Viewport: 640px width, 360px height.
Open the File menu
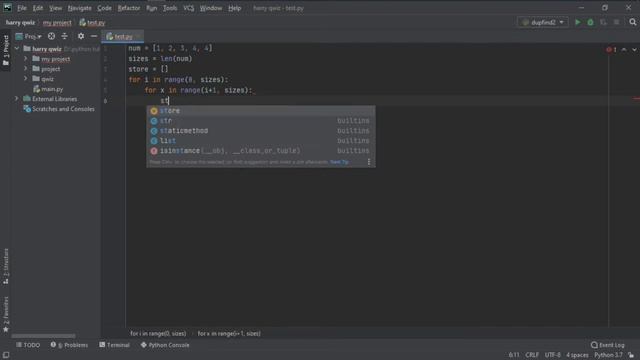(22, 8)
